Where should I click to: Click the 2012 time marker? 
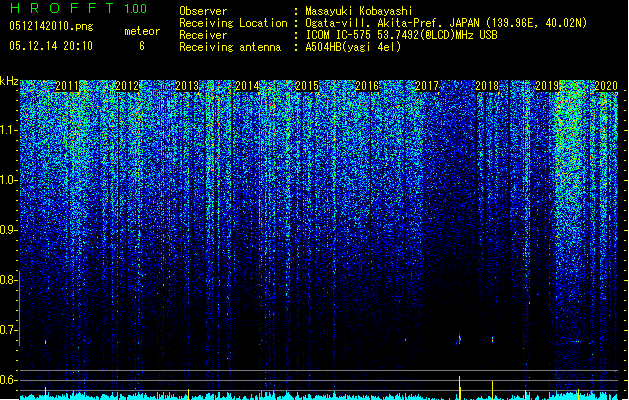tap(127, 86)
